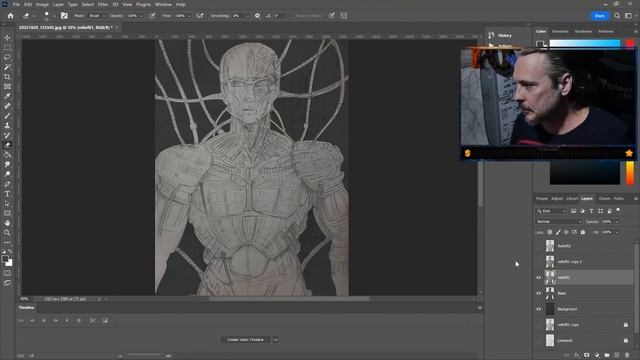Open layer filter Kind dropdown
The width and height of the screenshot is (640, 360).
coord(551,211)
